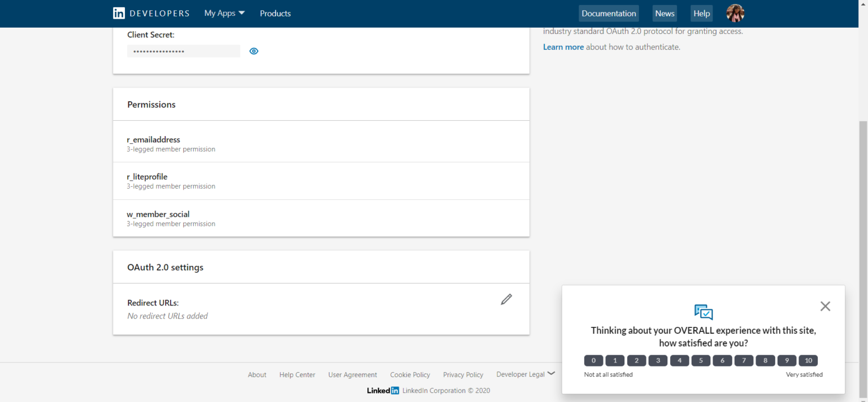The image size is (868, 402).
Task: Visit the Help Center from the footer
Action: tap(297, 374)
